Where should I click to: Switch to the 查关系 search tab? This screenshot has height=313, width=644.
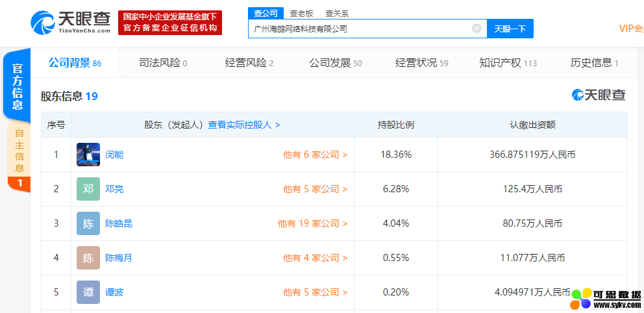pos(337,13)
